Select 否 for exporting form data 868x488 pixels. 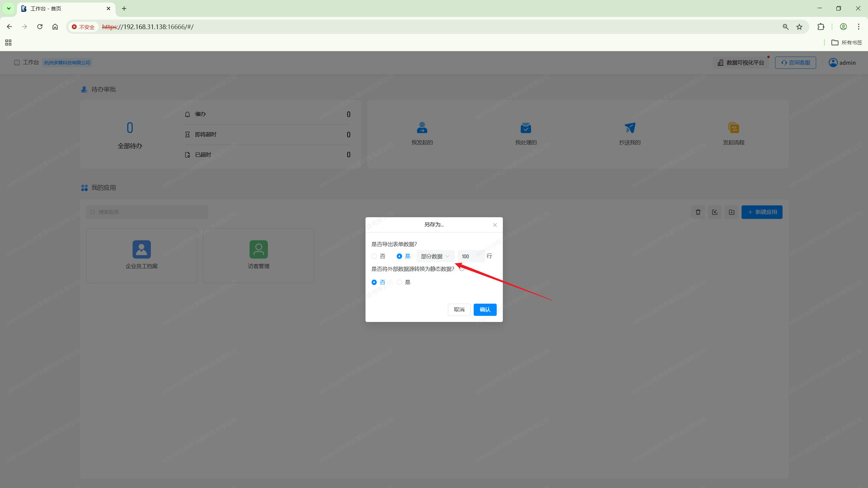(374, 256)
